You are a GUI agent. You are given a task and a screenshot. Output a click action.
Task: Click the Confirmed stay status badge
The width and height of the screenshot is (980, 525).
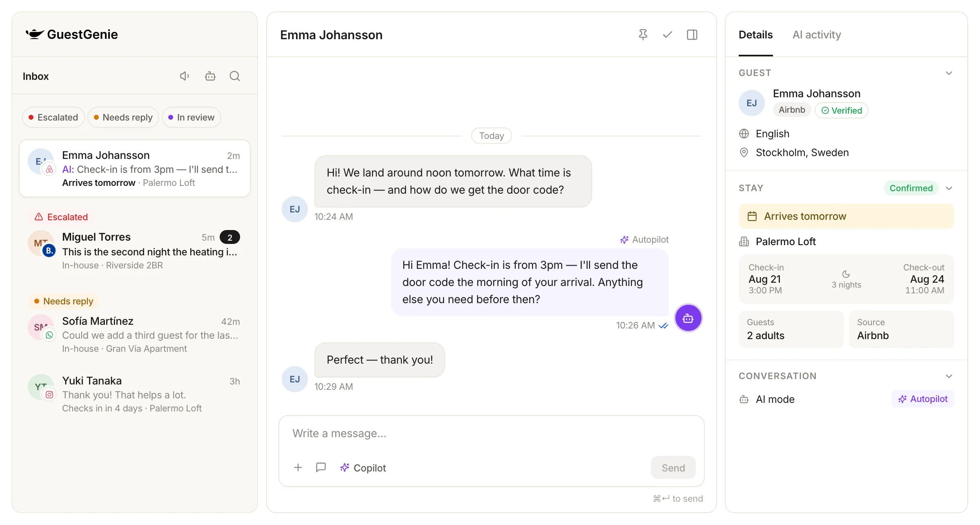911,188
